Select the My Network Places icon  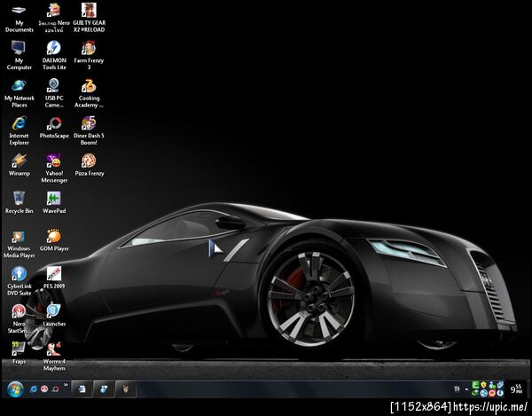pyautogui.click(x=20, y=93)
